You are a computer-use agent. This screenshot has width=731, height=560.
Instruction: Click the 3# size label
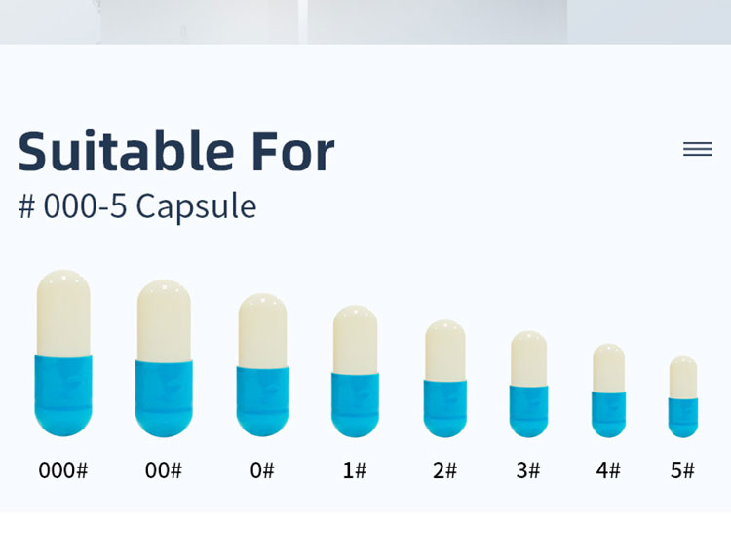click(528, 470)
